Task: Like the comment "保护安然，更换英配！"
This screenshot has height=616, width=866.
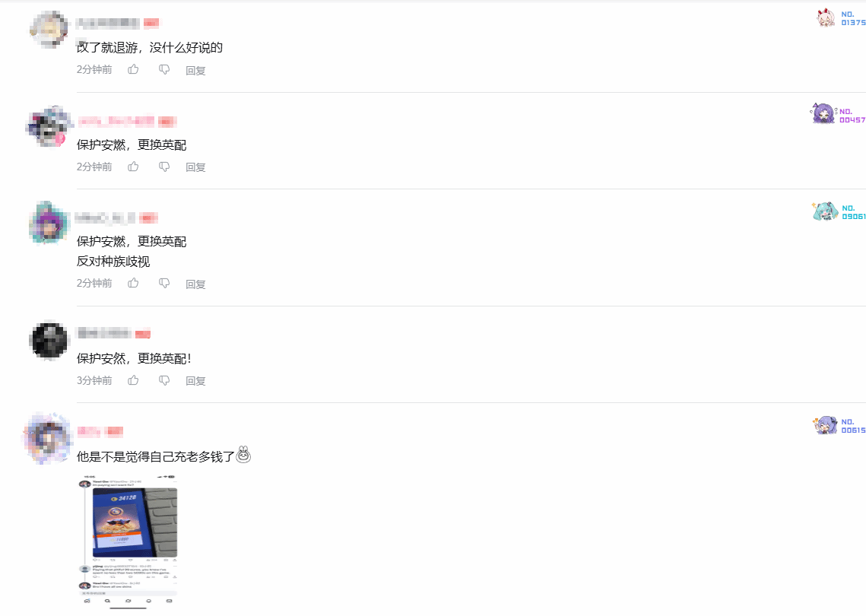Action: [133, 381]
